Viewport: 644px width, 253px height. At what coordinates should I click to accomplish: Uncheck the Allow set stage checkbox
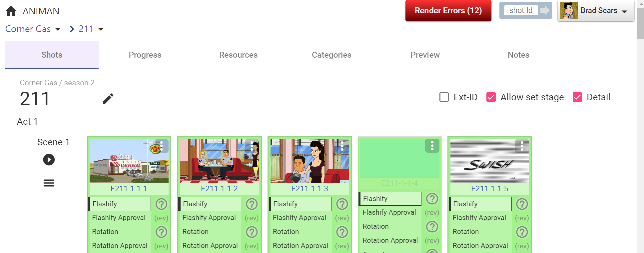click(x=491, y=97)
